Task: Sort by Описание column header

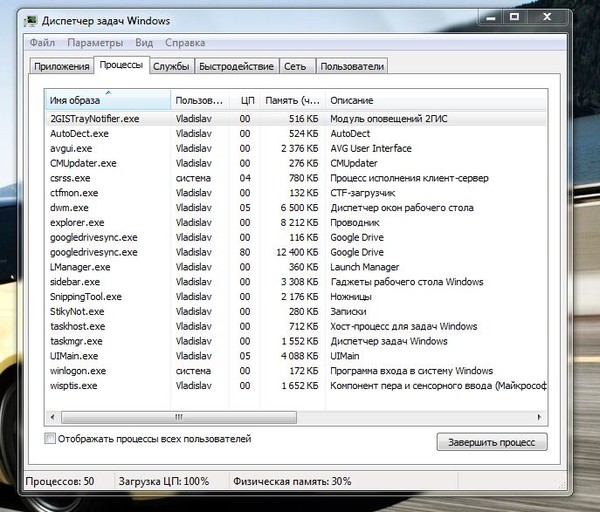Action: 436,100
